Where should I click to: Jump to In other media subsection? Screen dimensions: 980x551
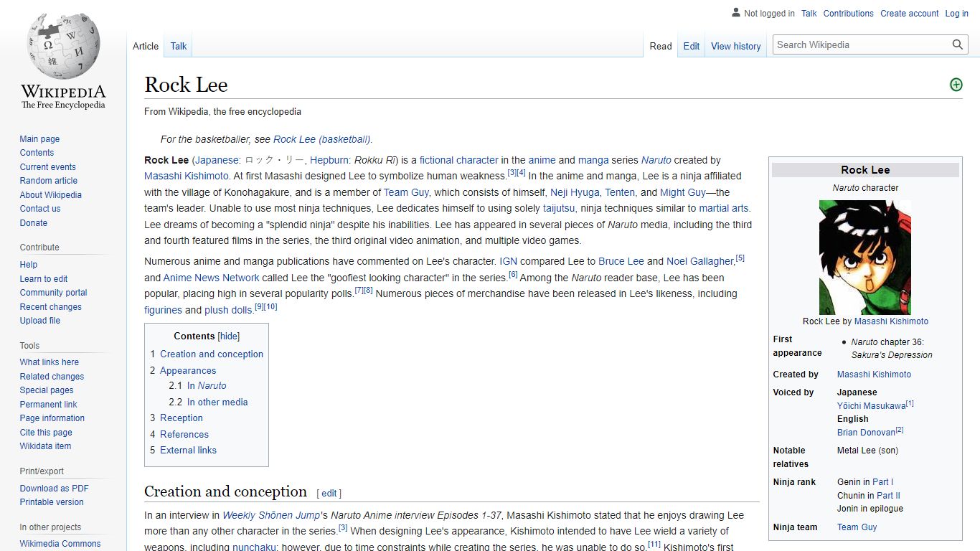point(208,402)
